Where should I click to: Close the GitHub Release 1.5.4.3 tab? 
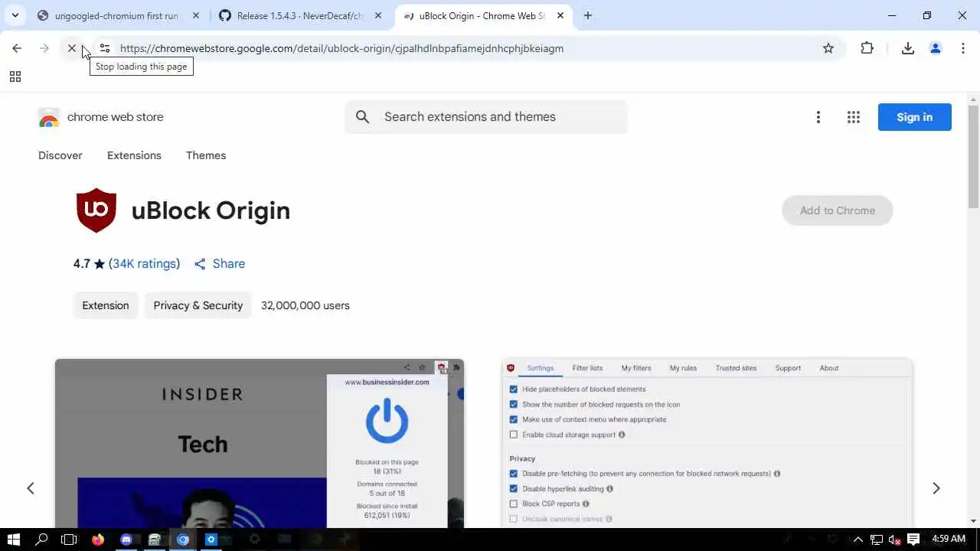coord(378,15)
